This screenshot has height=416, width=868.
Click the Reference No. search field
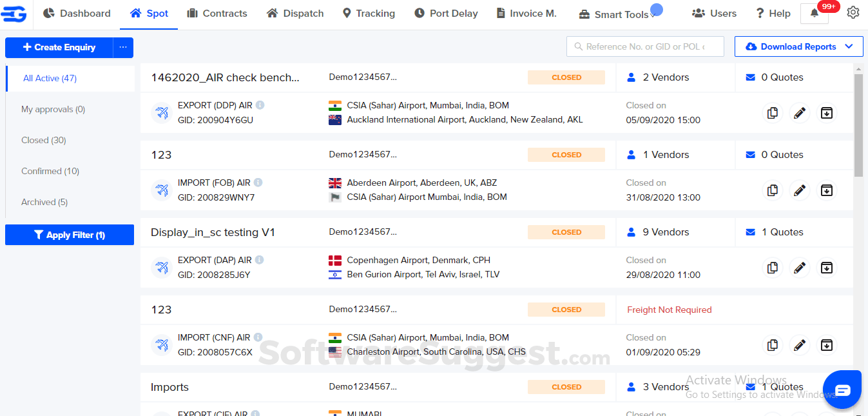[644, 46]
